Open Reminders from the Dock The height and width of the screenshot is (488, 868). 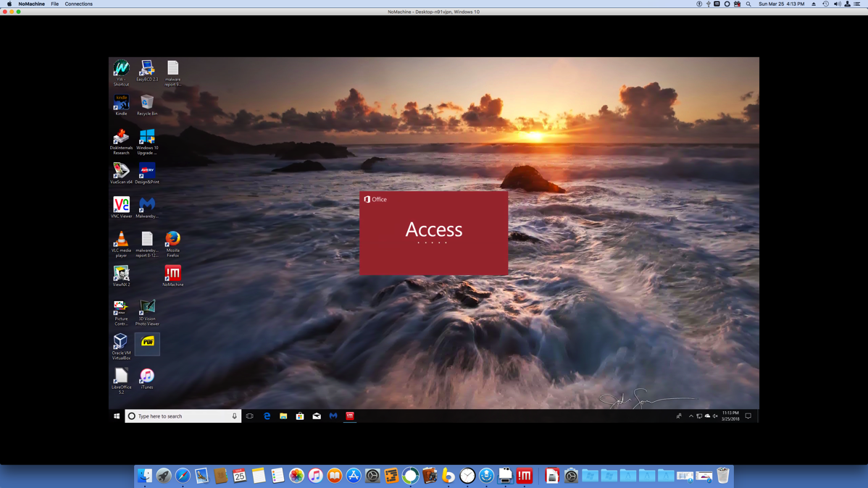(277, 475)
